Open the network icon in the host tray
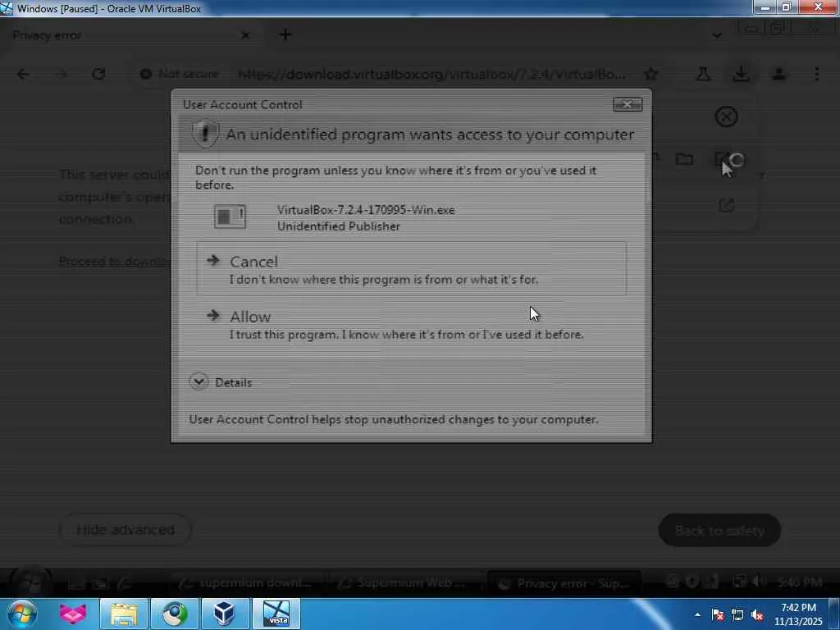This screenshot has width=840, height=630. [x=737, y=614]
